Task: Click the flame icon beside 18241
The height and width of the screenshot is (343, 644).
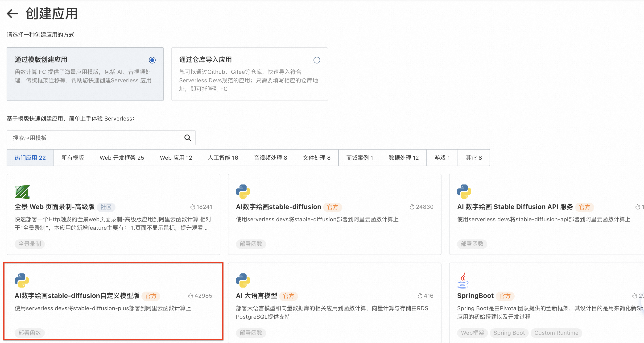Action: click(193, 207)
